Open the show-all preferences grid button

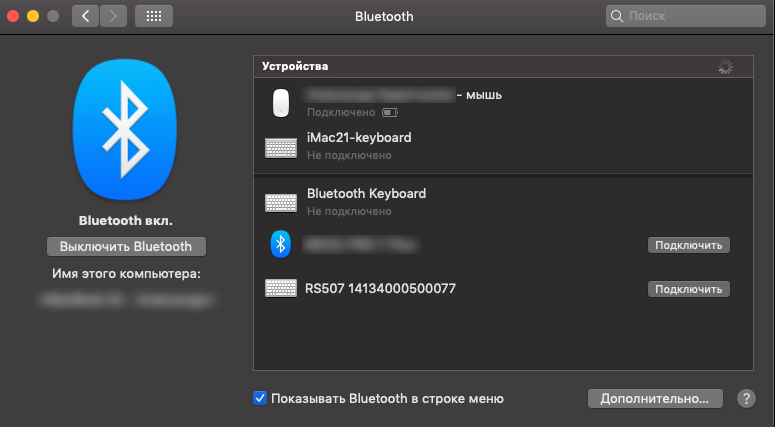[x=153, y=16]
